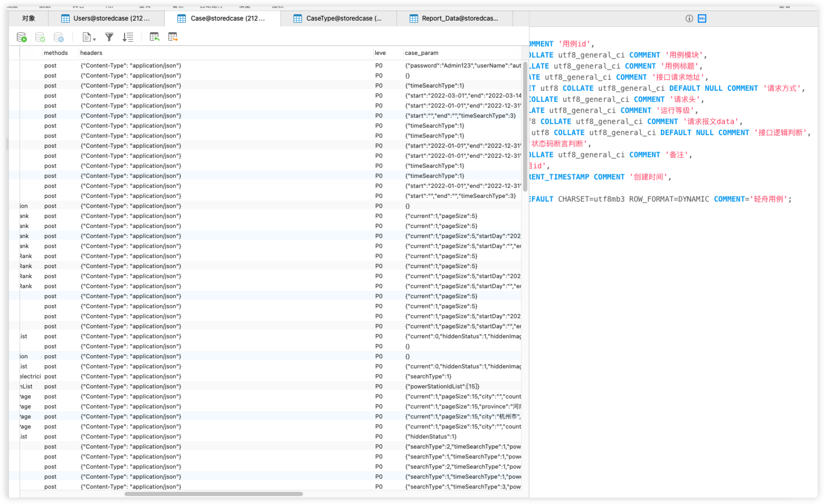
Task: Click CHARSET=utf8mb3 in the DDL text
Action: click(591, 199)
